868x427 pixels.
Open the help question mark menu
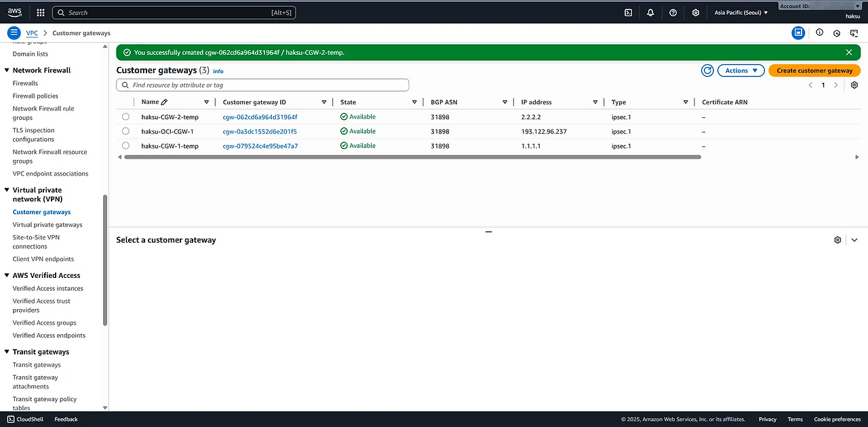click(673, 12)
